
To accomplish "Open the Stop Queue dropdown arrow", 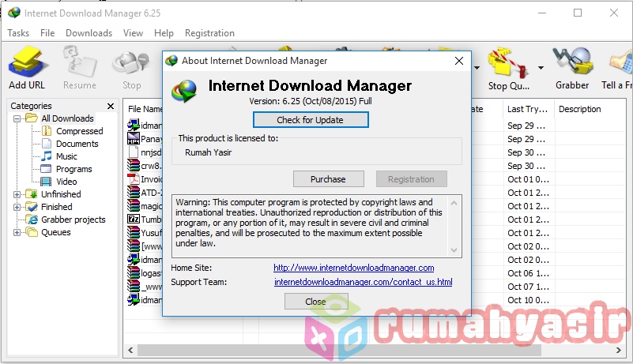I will click(541, 68).
